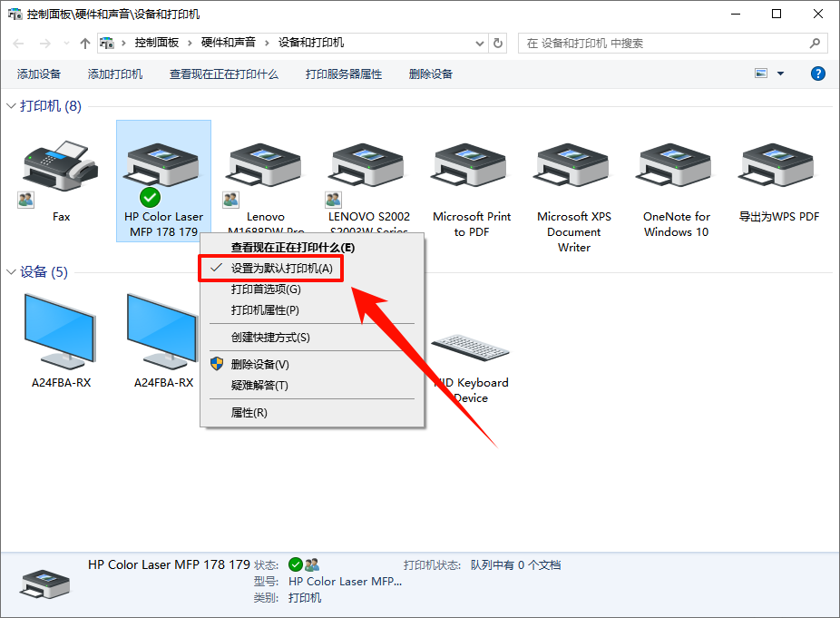Open help with the blue question mark
The image size is (840, 618).
818,74
